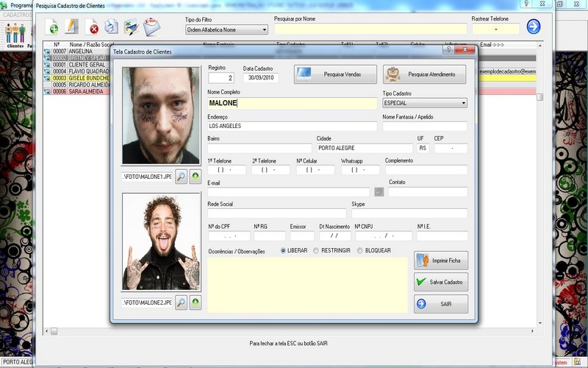
Task: Select row 00004 FLÁVIO QUADRADO
Action: (x=76, y=71)
